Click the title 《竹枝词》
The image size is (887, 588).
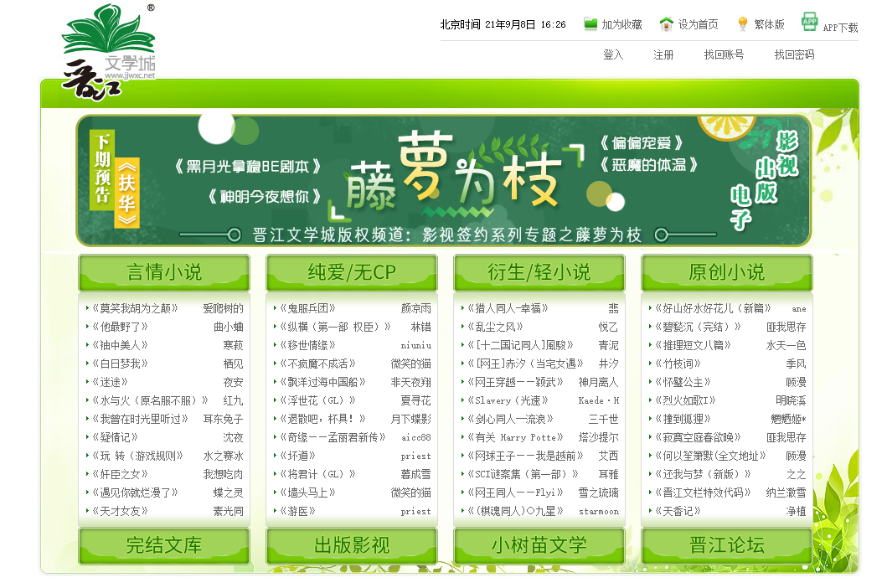pyautogui.click(x=678, y=364)
